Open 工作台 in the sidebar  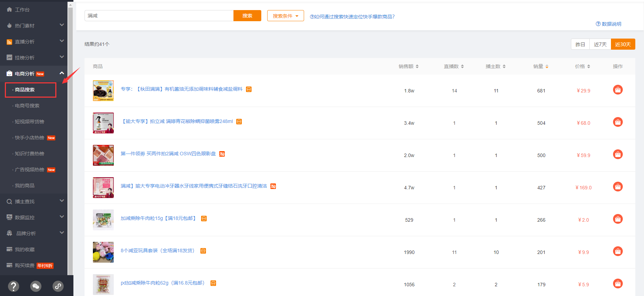(22, 10)
